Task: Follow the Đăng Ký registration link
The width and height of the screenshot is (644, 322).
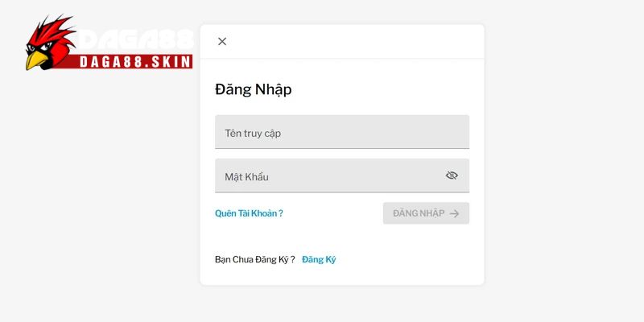Action: tap(319, 259)
